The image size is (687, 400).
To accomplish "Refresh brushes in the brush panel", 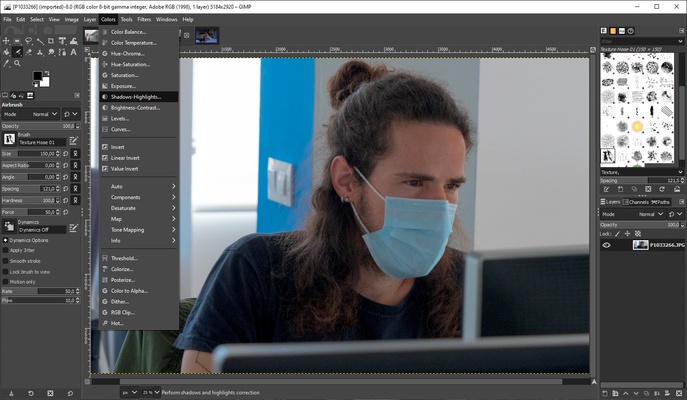I will (x=662, y=189).
